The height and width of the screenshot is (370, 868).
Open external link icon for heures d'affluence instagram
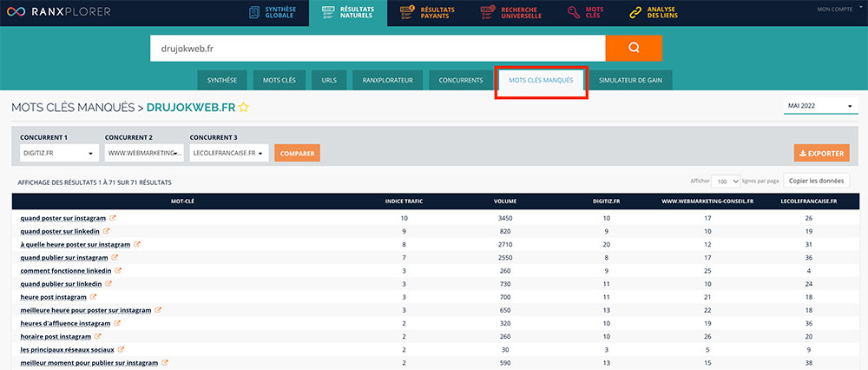(x=117, y=323)
